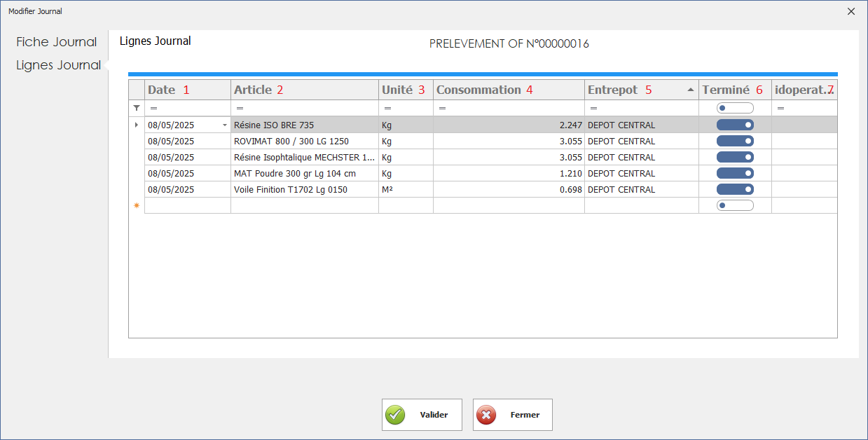Image resolution: width=868 pixels, height=440 pixels.
Task: Open the date dropdown in first row
Action: click(x=224, y=125)
